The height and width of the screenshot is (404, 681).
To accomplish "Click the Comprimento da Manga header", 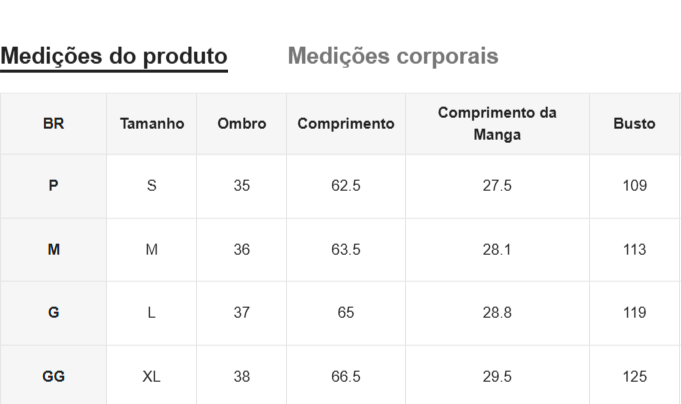I will click(497, 124).
